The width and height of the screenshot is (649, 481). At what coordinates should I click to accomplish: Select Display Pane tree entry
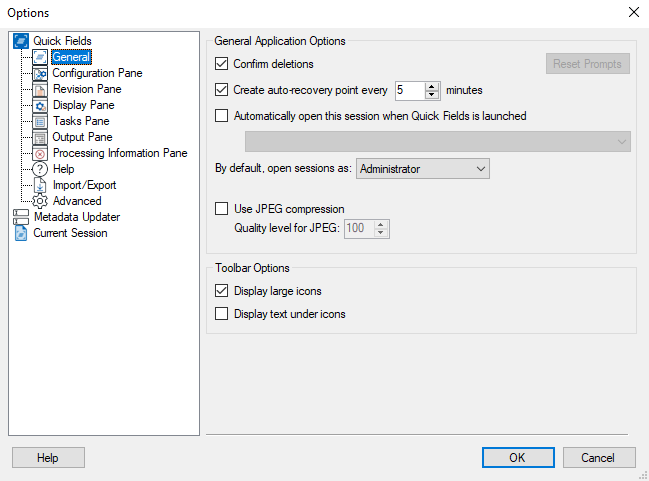pyautogui.click(x=84, y=105)
